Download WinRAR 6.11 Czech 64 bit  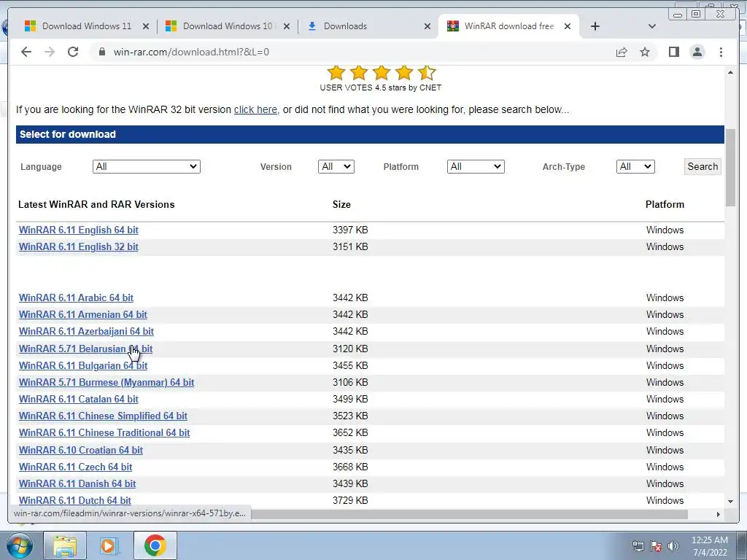[x=75, y=467]
